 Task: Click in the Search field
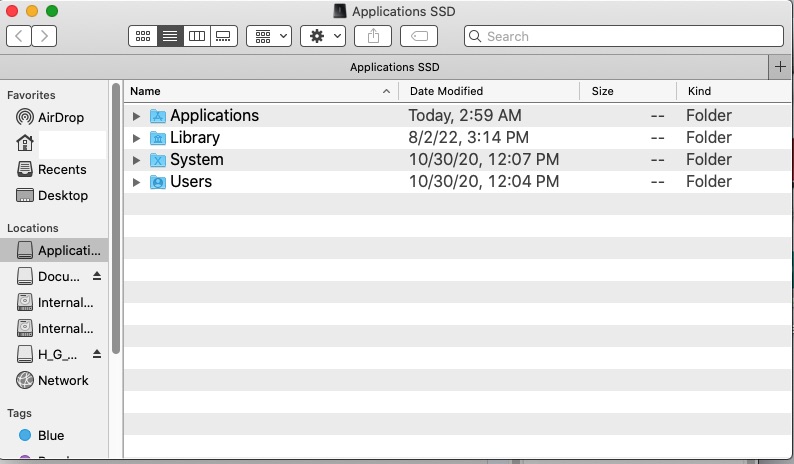click(x=624, y=36)
